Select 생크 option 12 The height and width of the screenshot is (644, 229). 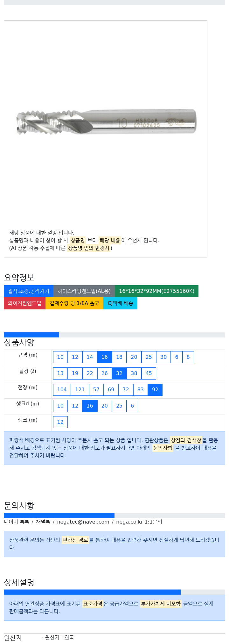tap(60, 422)
